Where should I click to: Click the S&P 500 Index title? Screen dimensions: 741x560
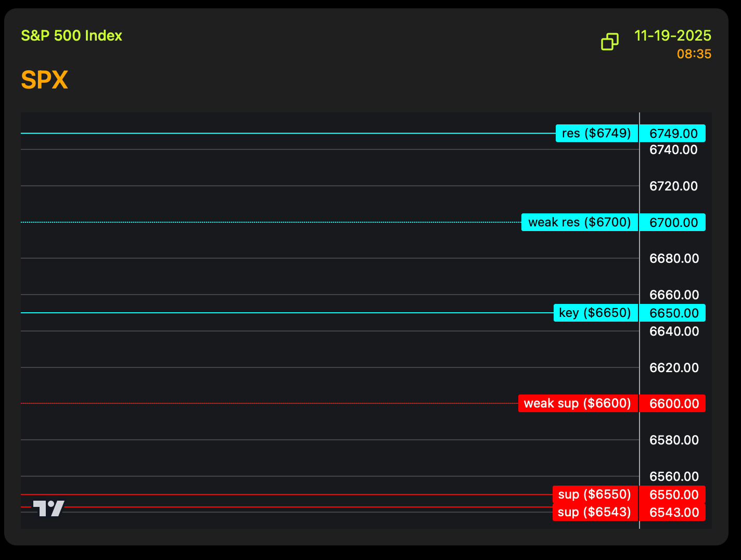(x=71, y=36)
